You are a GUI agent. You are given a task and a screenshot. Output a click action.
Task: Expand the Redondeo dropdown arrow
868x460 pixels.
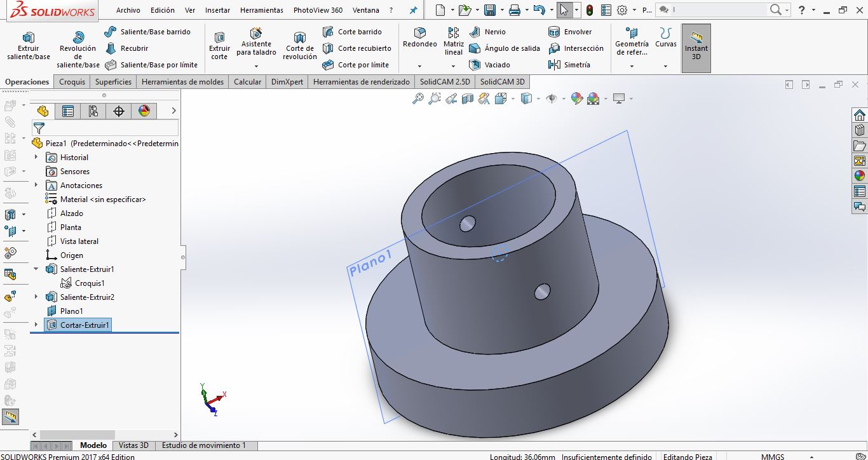pos(419,66)
